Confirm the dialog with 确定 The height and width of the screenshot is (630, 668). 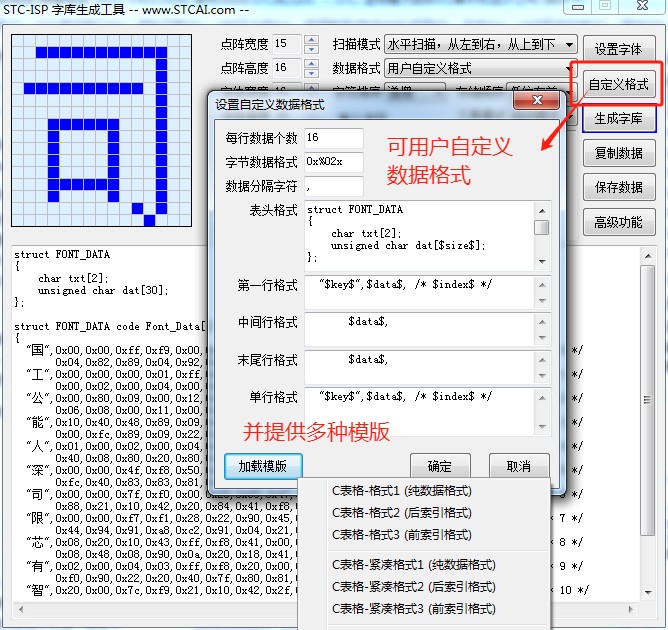tap(440, 466)
